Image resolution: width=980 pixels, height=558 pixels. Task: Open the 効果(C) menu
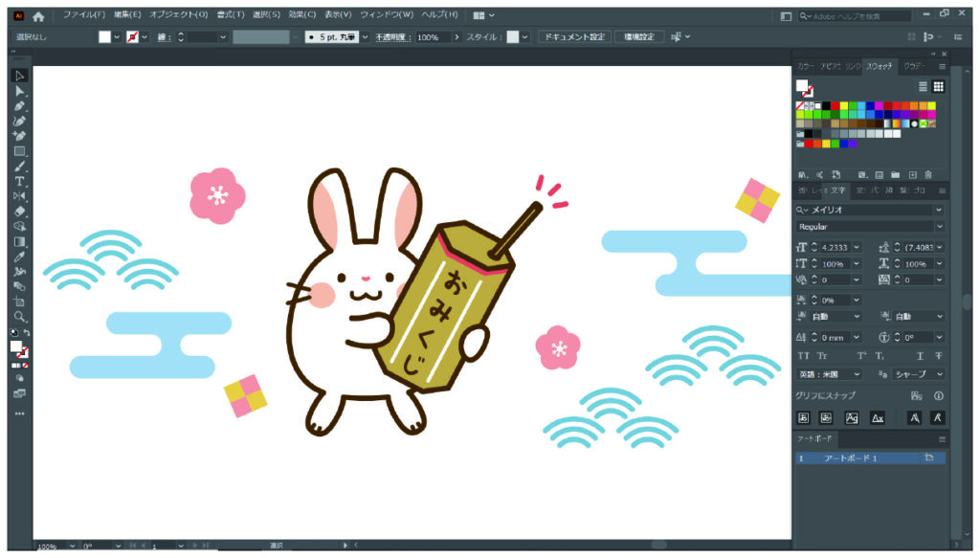coord(301,14)
